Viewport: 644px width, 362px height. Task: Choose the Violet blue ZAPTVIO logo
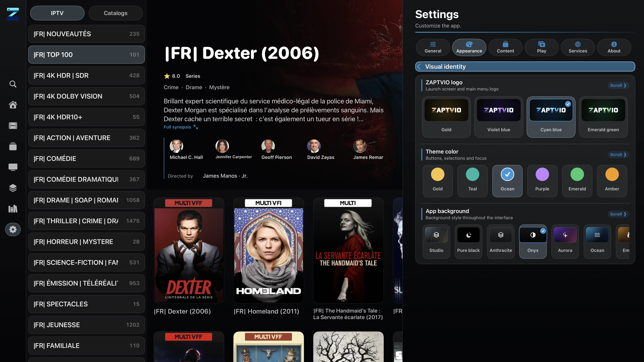coord(499,117)
